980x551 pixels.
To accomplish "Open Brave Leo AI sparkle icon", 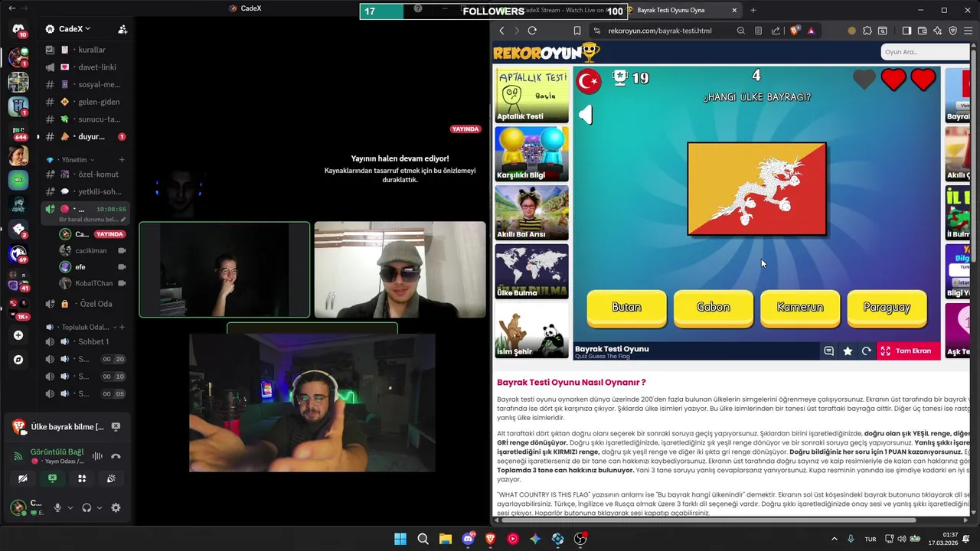I will coord(937,31).
